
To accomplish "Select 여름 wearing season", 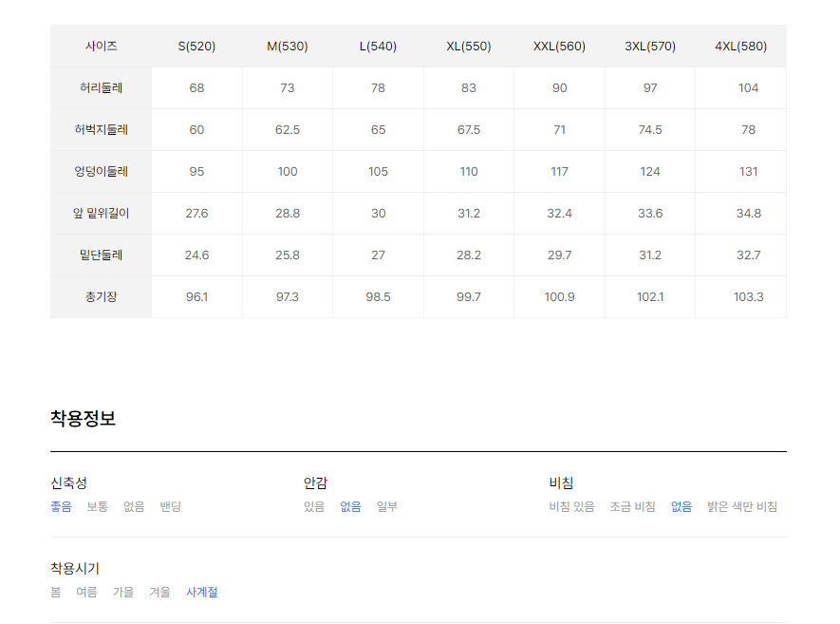I will coord(86,592).
